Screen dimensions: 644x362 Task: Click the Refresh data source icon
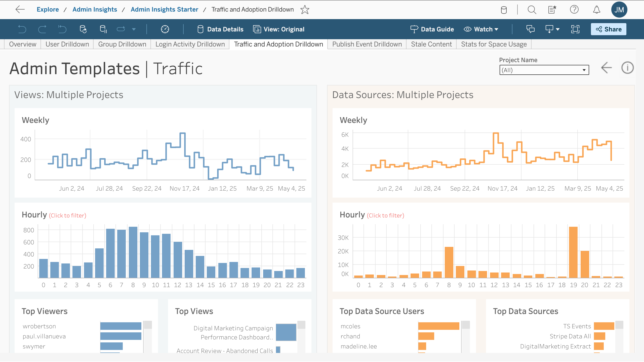83,29
